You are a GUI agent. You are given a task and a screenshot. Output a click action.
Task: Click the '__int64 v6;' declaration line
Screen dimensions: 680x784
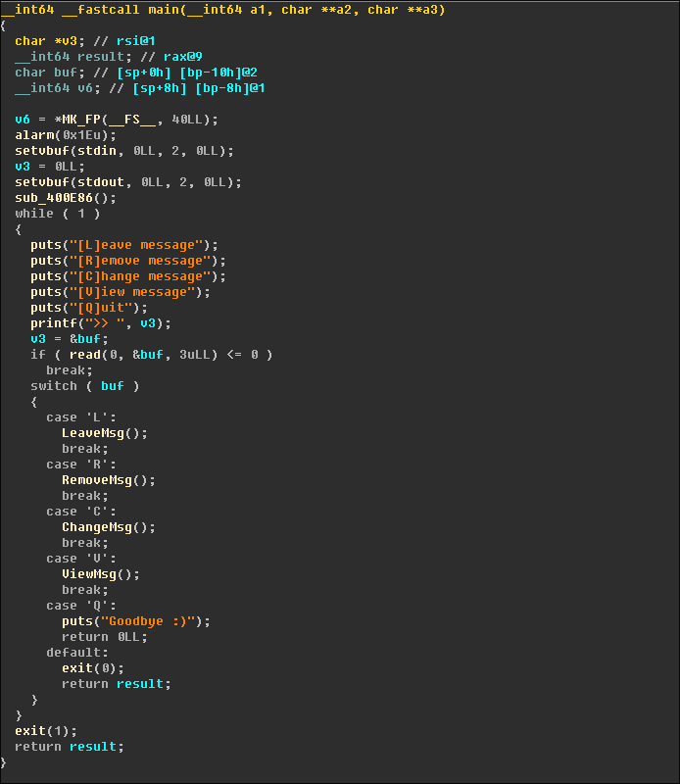pos(140,88)
